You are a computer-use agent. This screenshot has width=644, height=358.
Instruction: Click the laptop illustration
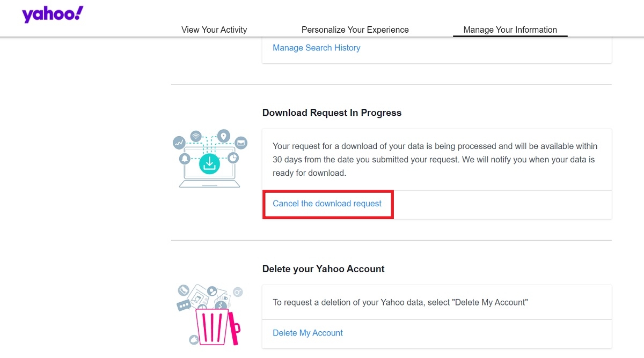pos(209,182)
